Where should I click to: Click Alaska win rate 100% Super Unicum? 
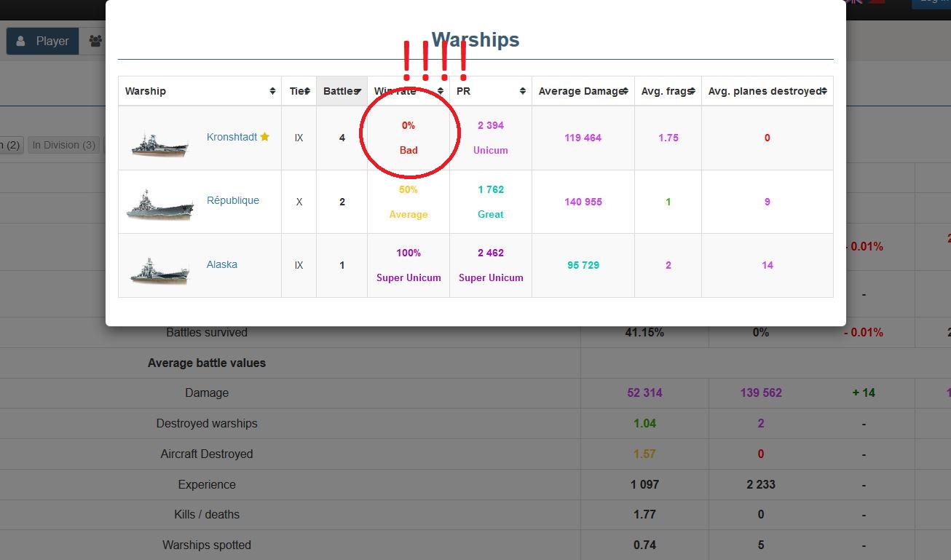[409, 265]
